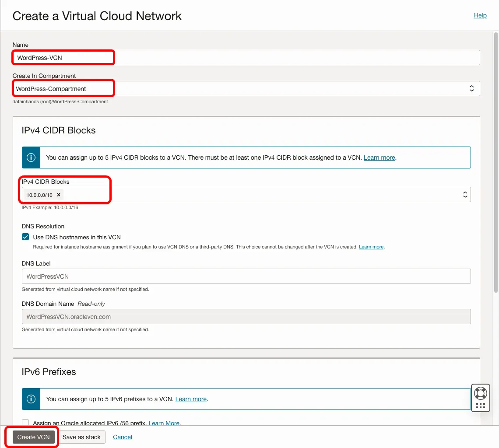Click the Create a Virtual Cloud Network title
The image size is (499, 448).
pos(97,16)
